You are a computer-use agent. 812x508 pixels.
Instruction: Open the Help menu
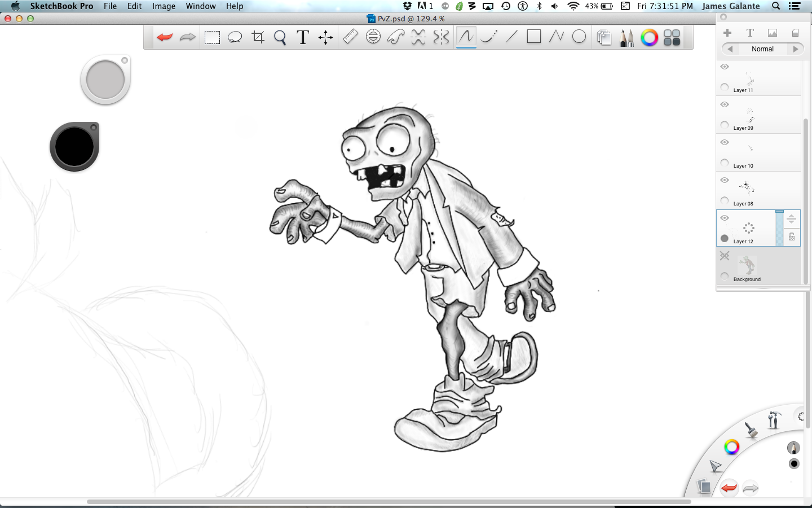pos(235,6)
